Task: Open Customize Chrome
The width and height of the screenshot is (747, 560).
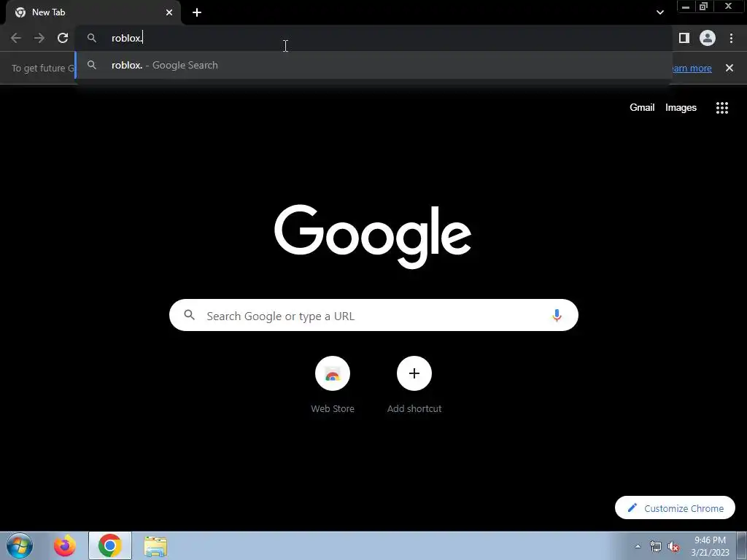Action: point(675,508)
